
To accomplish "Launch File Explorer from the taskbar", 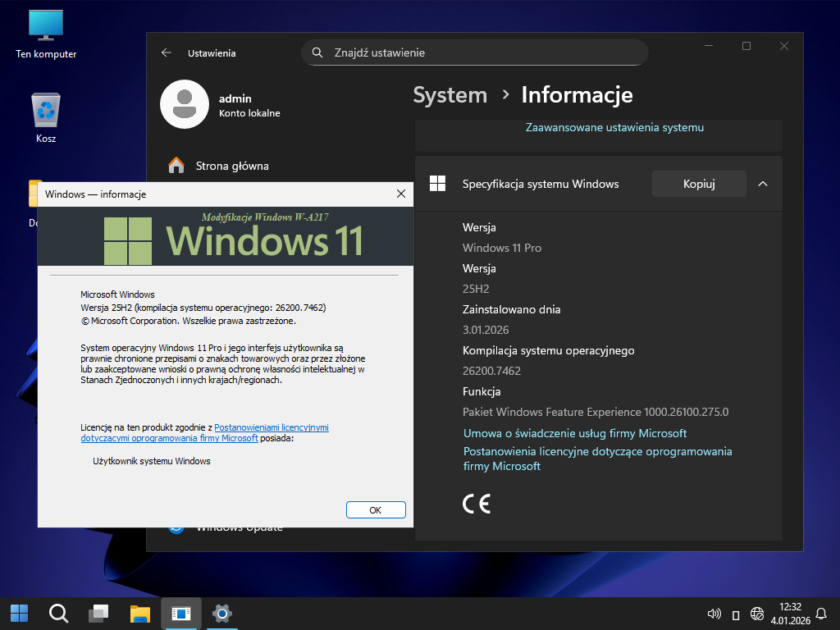I will [x=140, y=613].
